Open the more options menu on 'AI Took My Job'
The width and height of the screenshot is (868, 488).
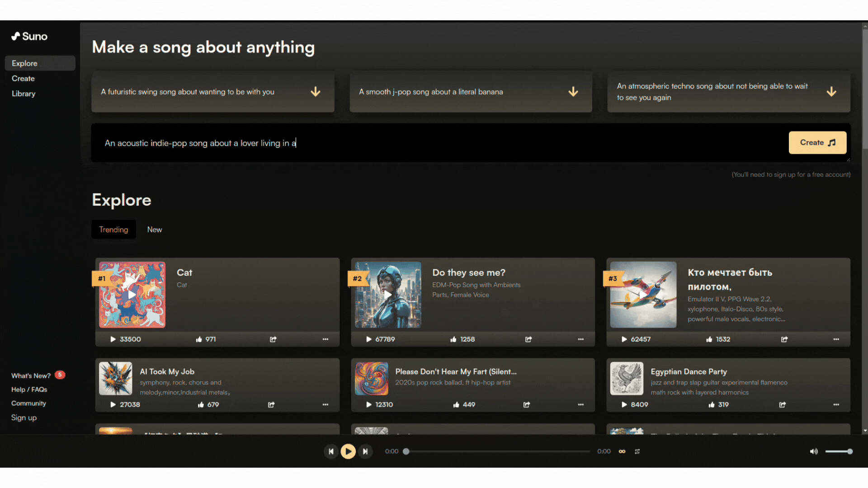coord(325,404)
